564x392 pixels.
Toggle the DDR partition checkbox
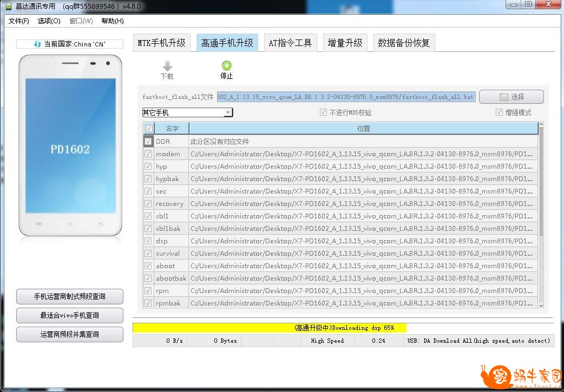148,141
